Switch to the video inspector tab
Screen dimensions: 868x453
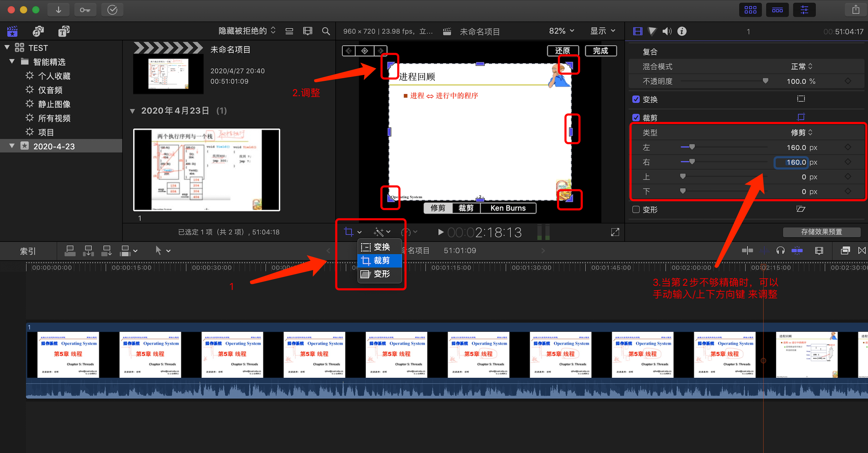tap(638, 31)
